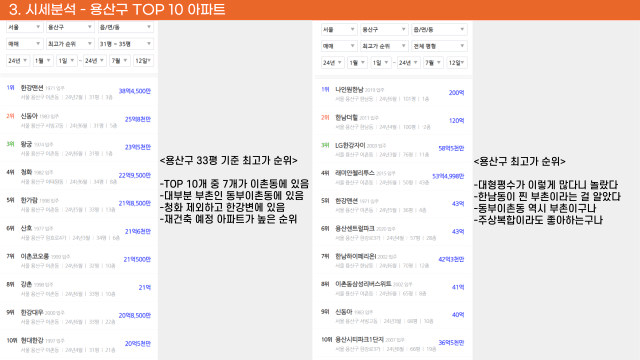Select the 1위 나인원한남 row
Screen dimensions: 640x360
pos(393,93)
